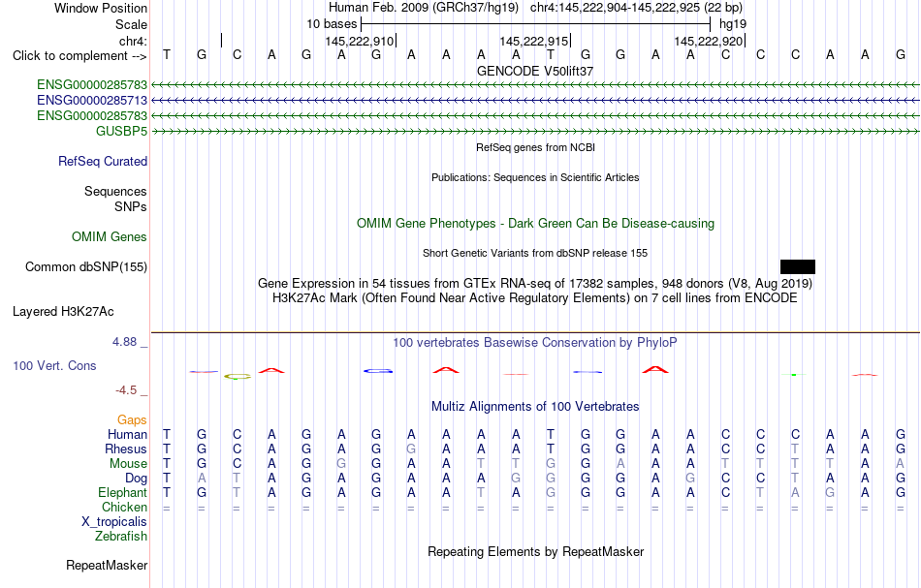Click the H3K27Ac Mark ENCODE title
The height and width of the screenshot is (588, 921).
tap(535, 298)
